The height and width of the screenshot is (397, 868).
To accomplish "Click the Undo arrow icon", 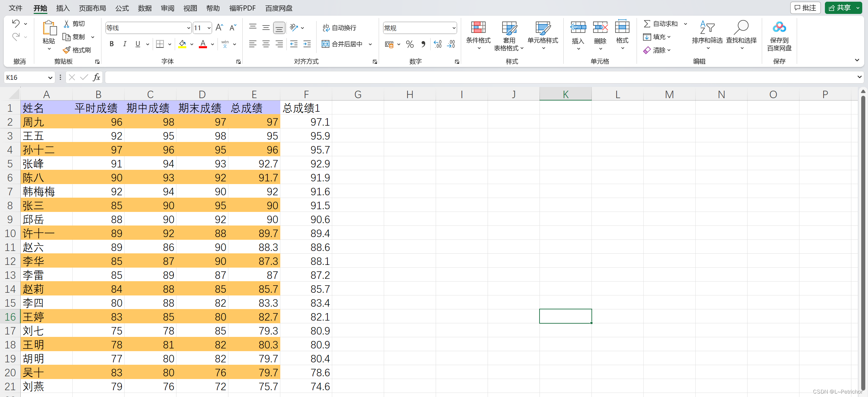I will (16, 23).
